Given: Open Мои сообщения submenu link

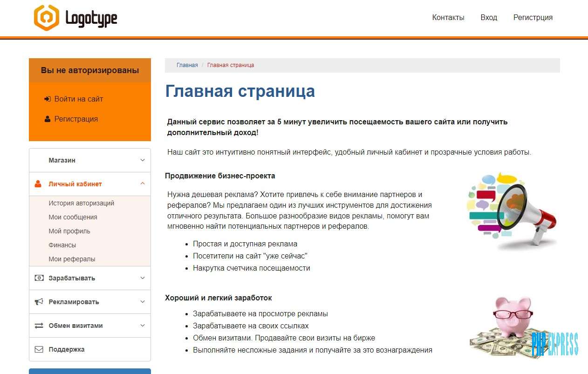Looking at the screenshot, I should click(73, 217).
